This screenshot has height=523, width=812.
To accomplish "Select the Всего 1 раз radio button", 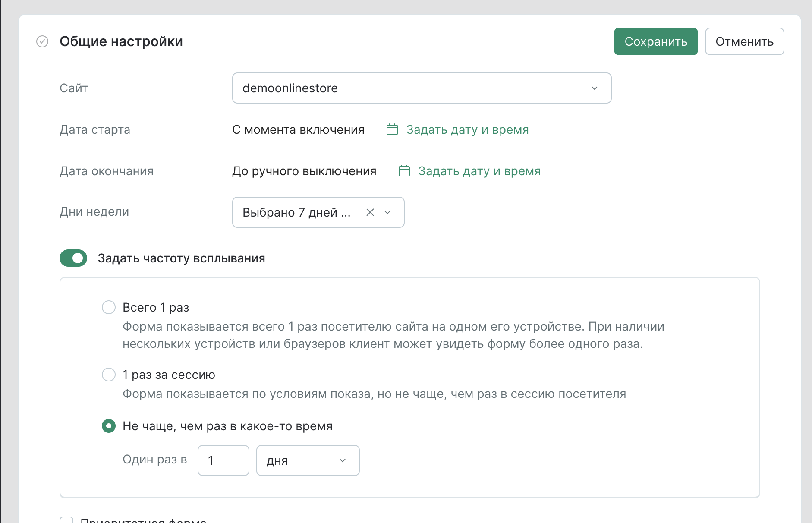I will pyautogui.click(x=109, y=307).
